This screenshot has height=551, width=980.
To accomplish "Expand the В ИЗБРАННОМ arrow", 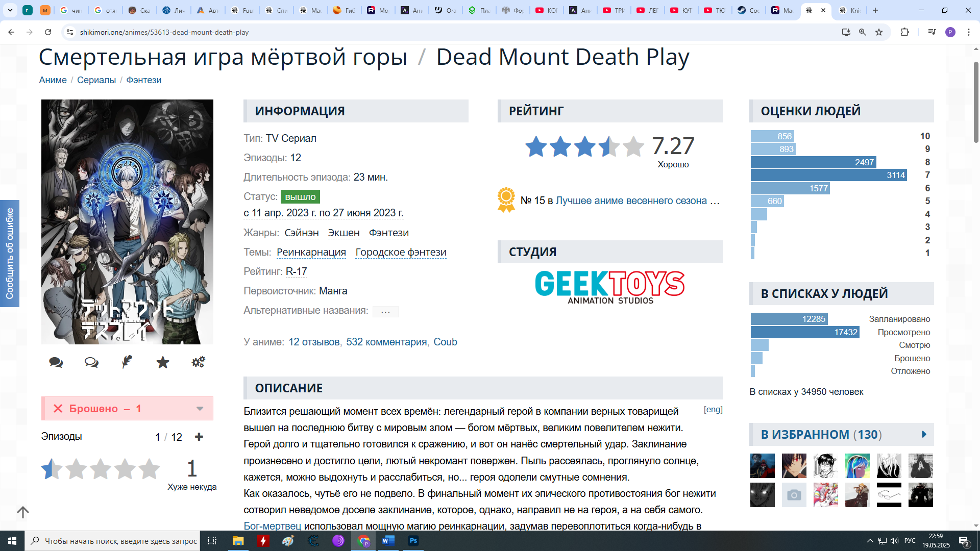I will (924, 435).
